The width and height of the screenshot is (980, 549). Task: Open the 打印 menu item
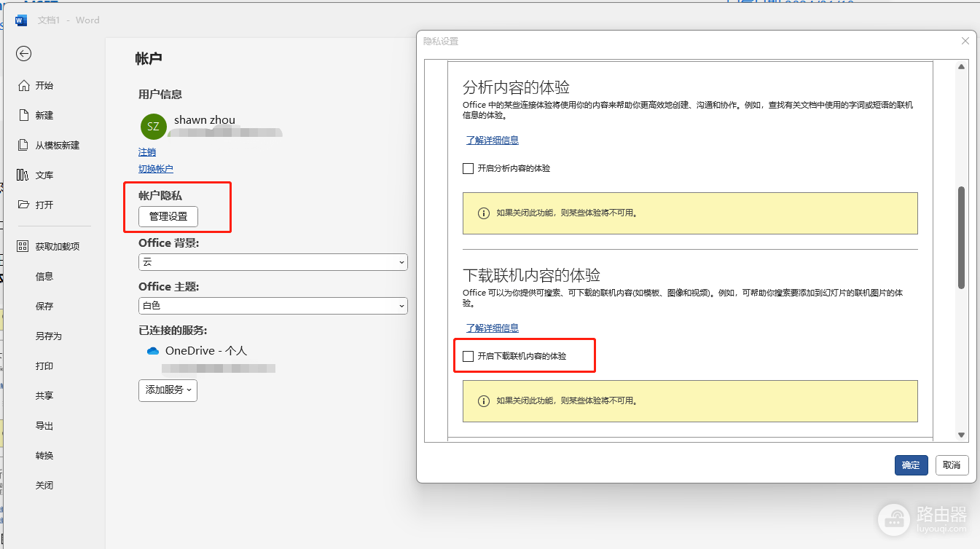[x=44, y=366]
